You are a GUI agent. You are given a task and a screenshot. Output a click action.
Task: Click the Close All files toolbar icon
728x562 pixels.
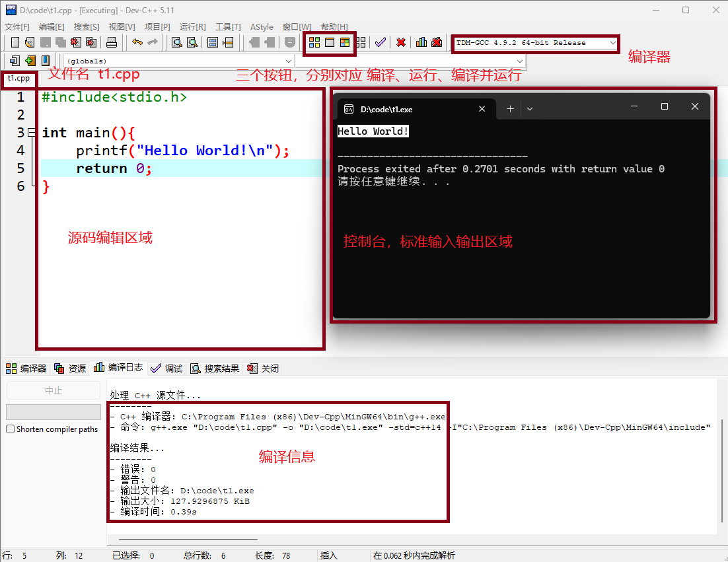click(x=91, y=43)
